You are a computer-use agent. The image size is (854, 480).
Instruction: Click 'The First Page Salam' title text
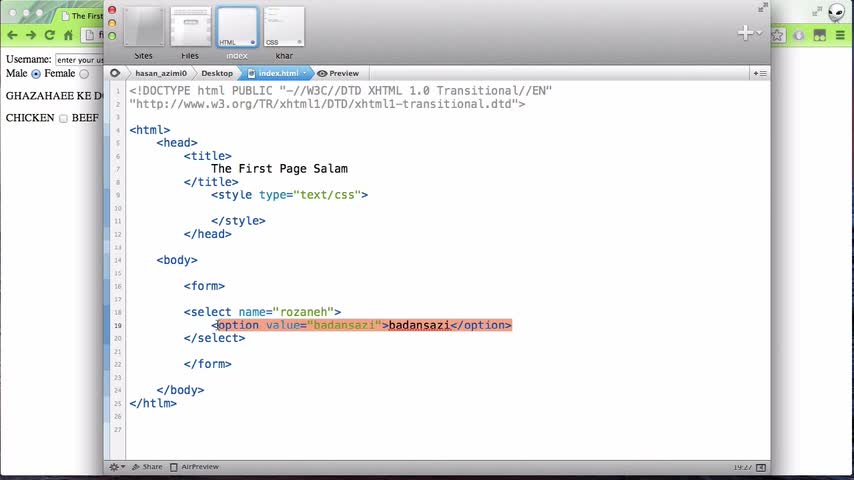pos(279,169)
